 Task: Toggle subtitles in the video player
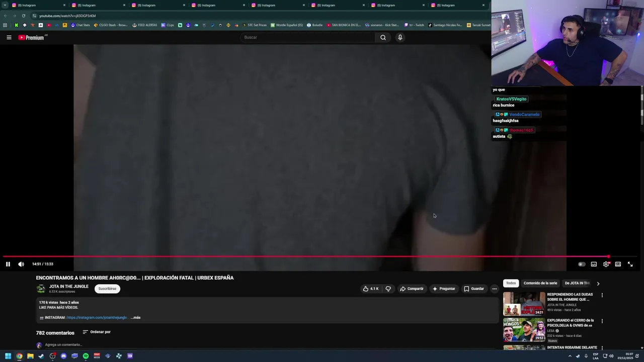(x=594, y=264)
